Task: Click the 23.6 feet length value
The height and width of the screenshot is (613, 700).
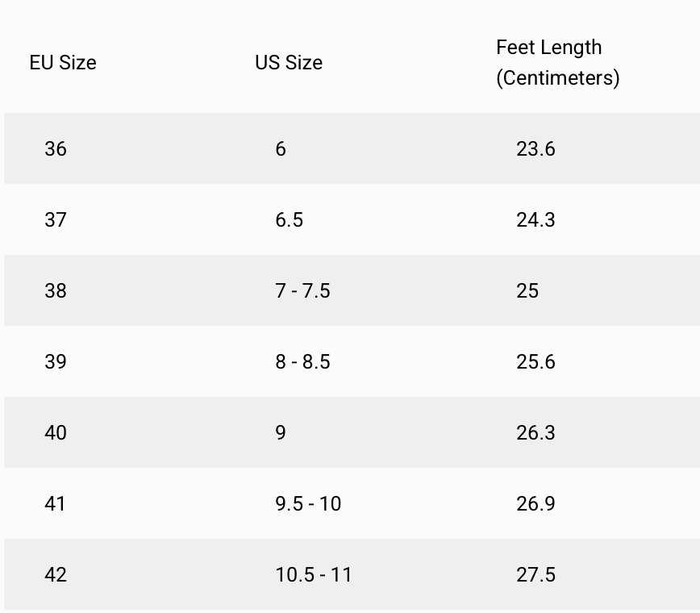Action: [535, 149]
